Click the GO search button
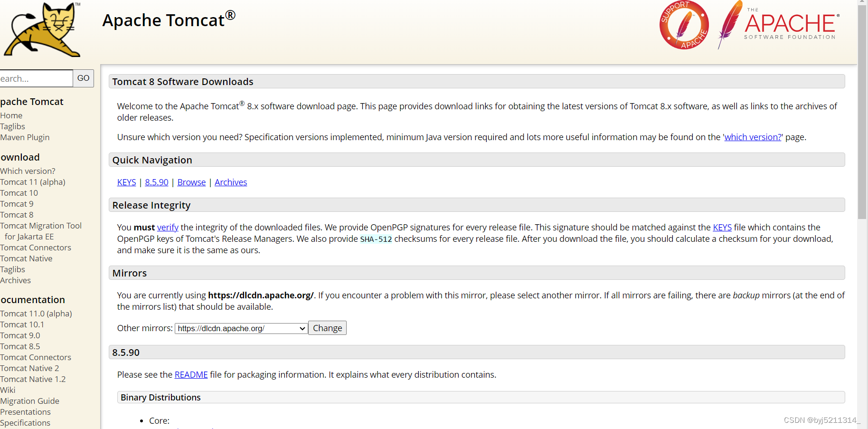This screenshot has width=868, height=429. coord(83,78)
